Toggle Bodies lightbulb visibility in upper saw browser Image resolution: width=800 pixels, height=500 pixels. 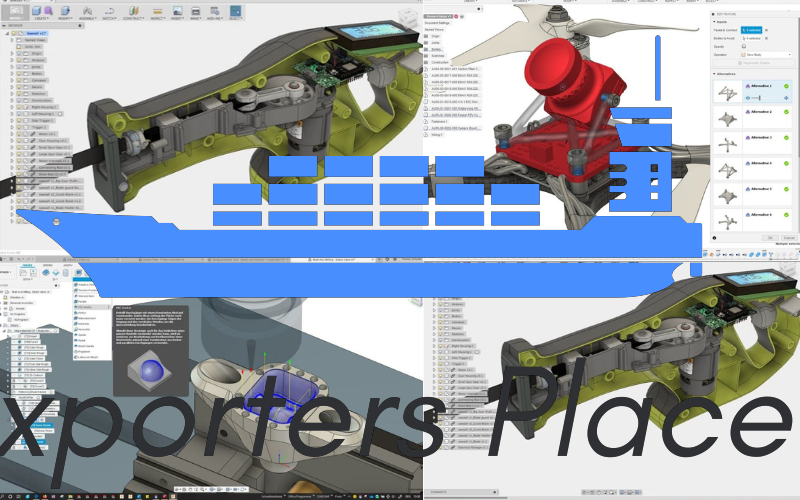point(19,73)
